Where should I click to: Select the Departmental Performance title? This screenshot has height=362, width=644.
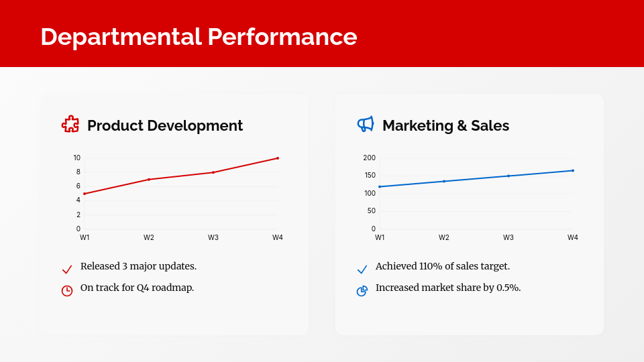pos(199,36)
